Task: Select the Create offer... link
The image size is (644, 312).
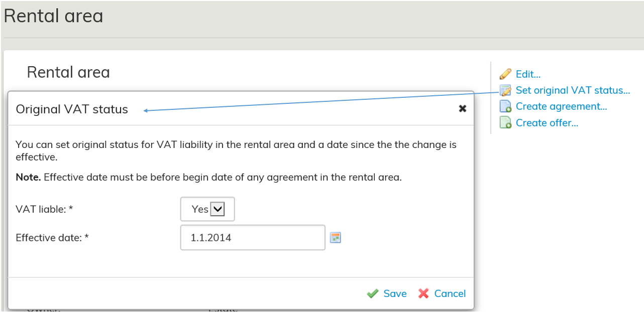Action: click(x=547, y=122)
